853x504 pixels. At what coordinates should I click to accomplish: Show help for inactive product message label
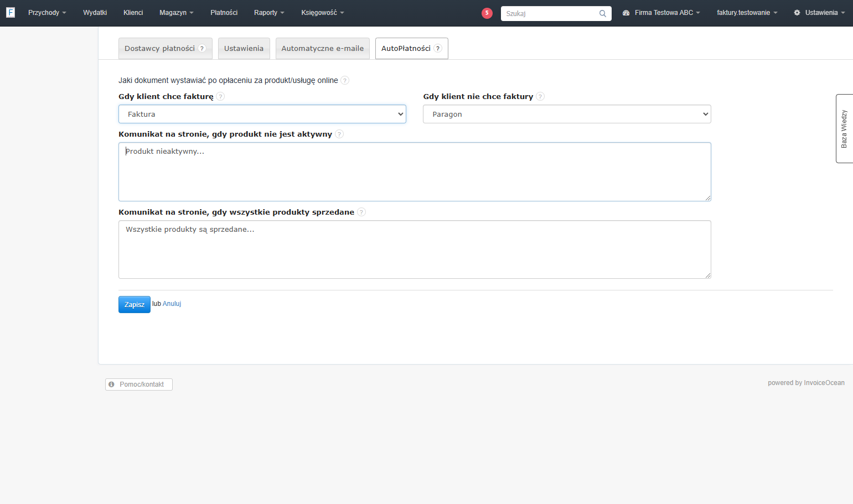[339, 134]
